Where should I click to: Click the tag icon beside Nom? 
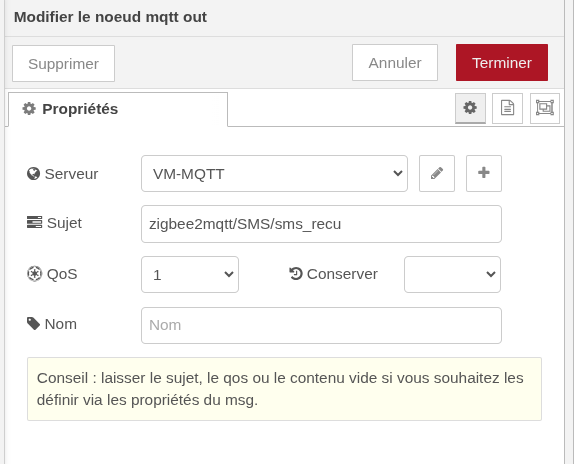click(33, 324)
